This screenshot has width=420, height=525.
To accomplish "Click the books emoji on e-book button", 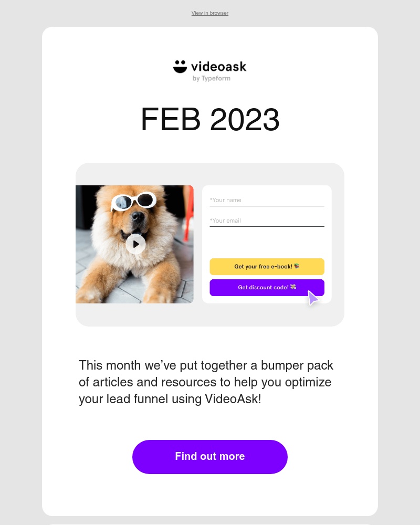I will coord(296,266).
